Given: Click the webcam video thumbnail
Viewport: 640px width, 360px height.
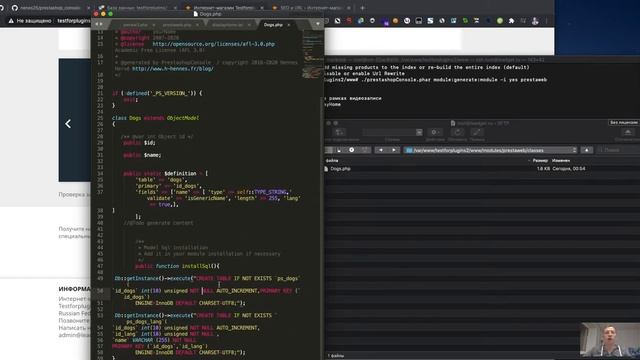Looking at the screenshot, I should (610, 340).
